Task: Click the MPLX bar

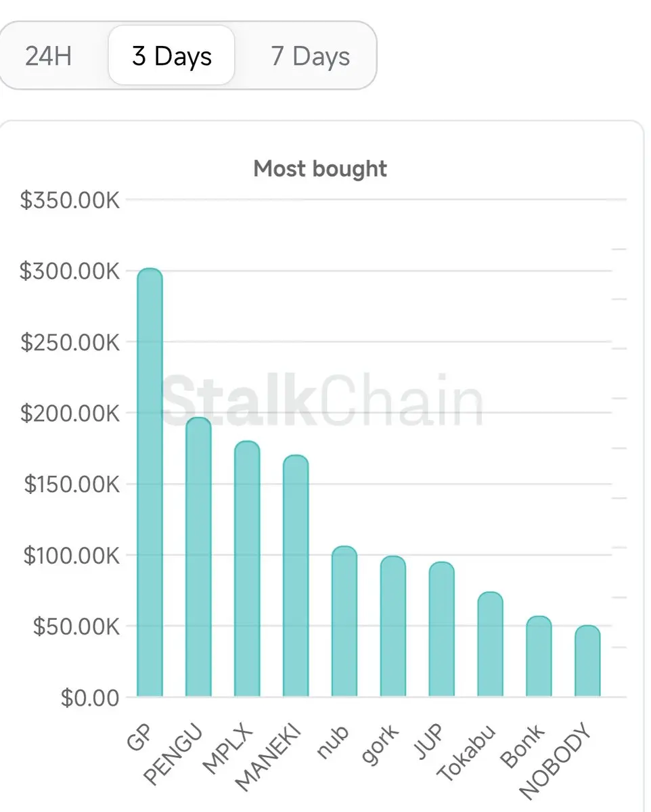Action: coord(247,569)
